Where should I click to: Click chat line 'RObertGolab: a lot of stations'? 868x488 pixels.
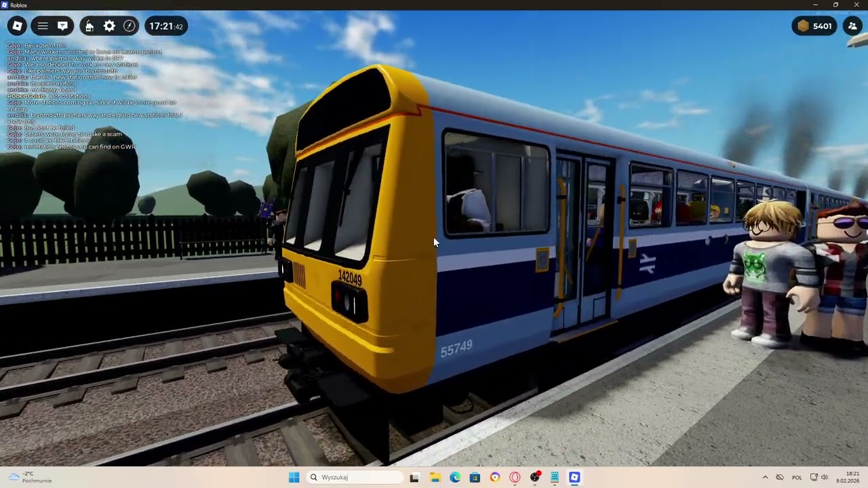[48, 96]
